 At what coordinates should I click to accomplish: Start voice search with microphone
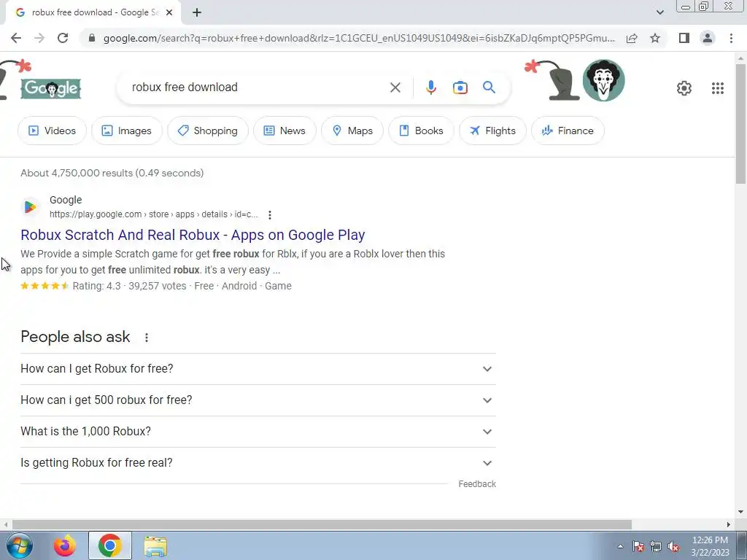tap(430, 87)
